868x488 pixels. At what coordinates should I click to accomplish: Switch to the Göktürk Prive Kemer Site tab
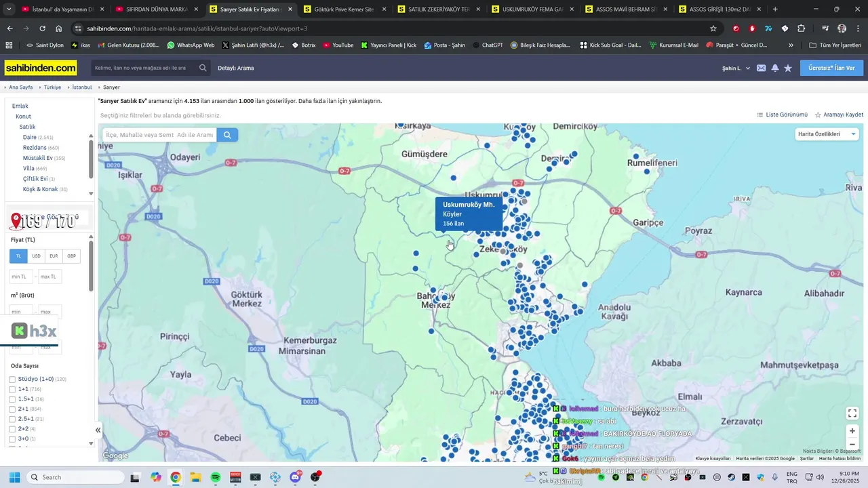(x=344, y=9)
